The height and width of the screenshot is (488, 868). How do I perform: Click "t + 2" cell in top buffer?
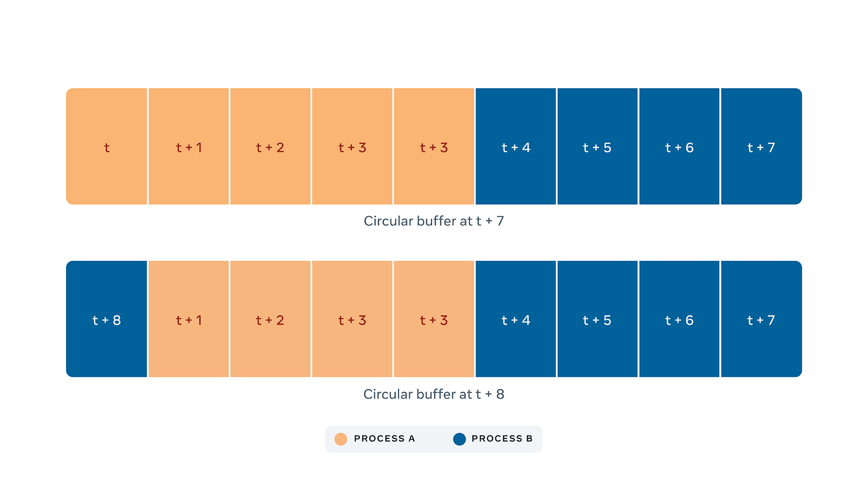point(270,146)
